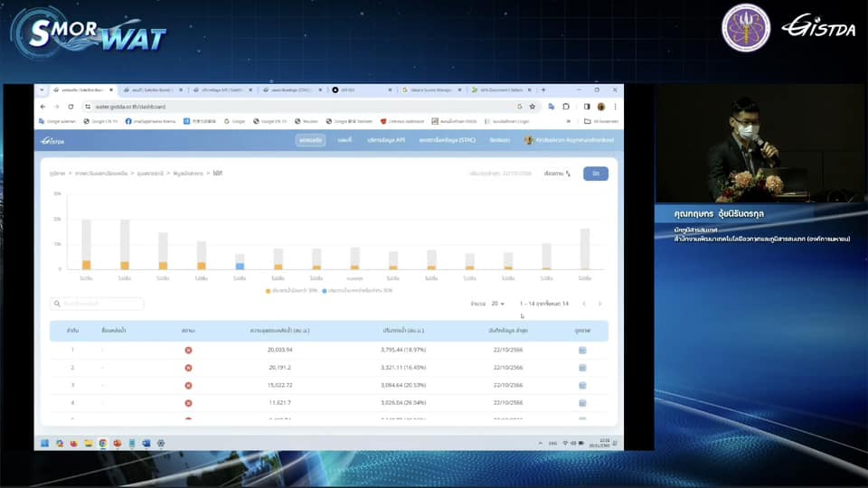The height and width of the screenshot is (488, 868).
Task: Click the detail icon in row 4
Action: point(582,402)
